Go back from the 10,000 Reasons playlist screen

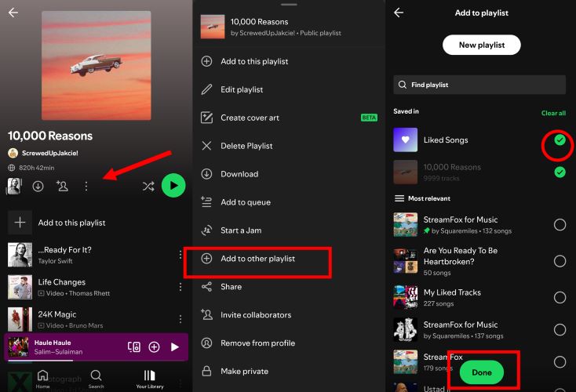tap(13, 13)
